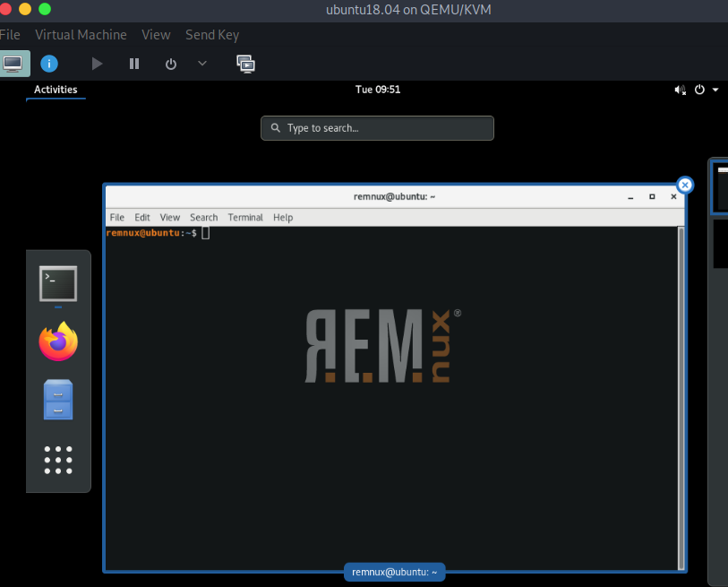Click the terminal vertical scrollbar
728x587 pixels.
point(681,398)
